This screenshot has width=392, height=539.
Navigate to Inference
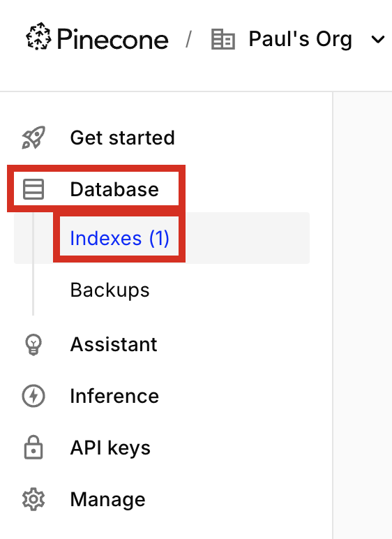tap(114, 396)
